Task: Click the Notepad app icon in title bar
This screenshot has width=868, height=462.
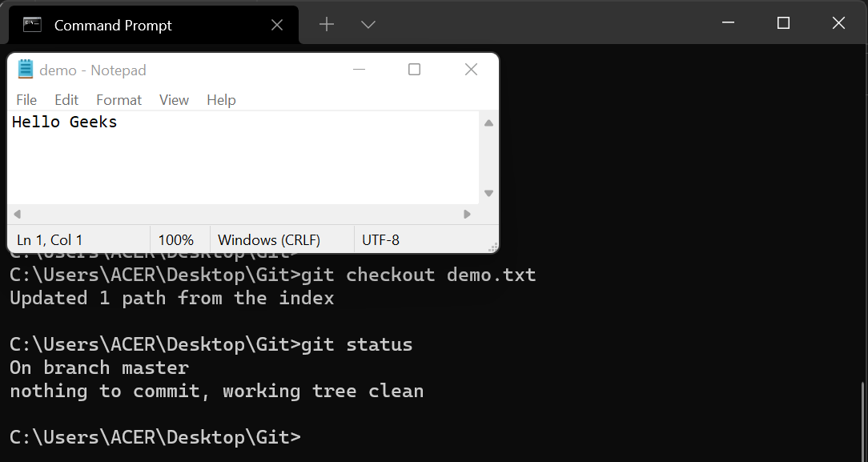Action: point(26,69)
